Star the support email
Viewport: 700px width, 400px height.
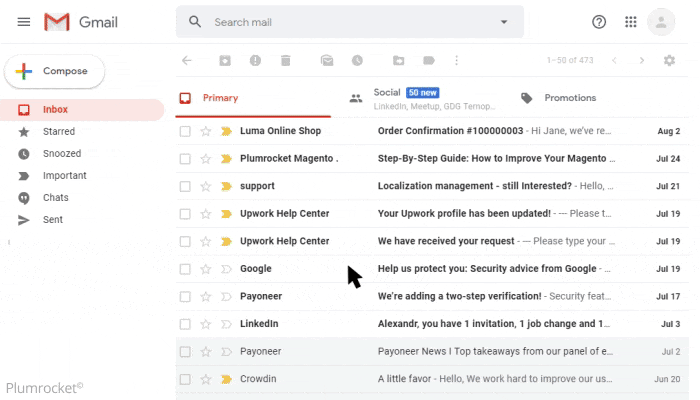(205, 186)
